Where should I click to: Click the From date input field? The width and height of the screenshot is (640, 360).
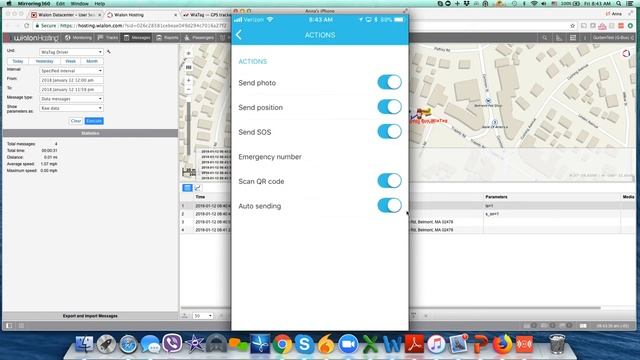(71, 80)
